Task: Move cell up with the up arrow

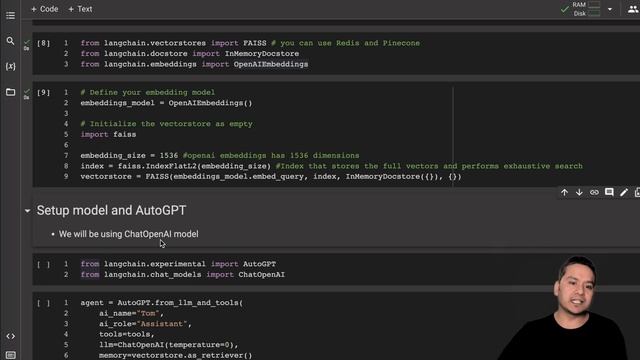Action: 564,192
